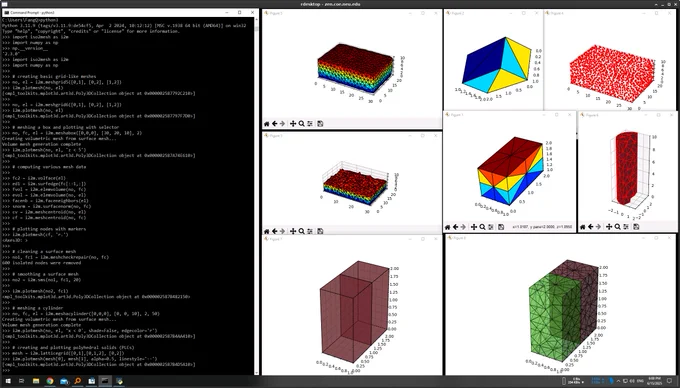
Task: Enable Zoom tool in colored tetrahedral cuboid figure
Action: tap(482, 227)
